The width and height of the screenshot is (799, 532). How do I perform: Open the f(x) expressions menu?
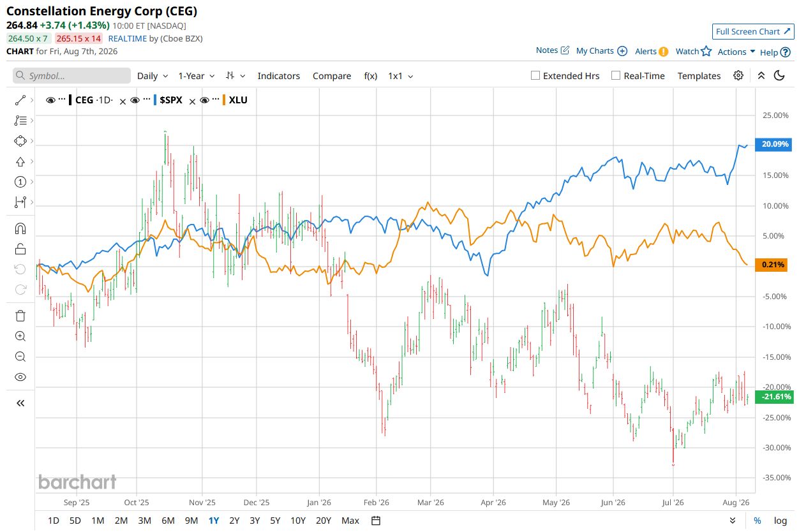coord(371,76)
